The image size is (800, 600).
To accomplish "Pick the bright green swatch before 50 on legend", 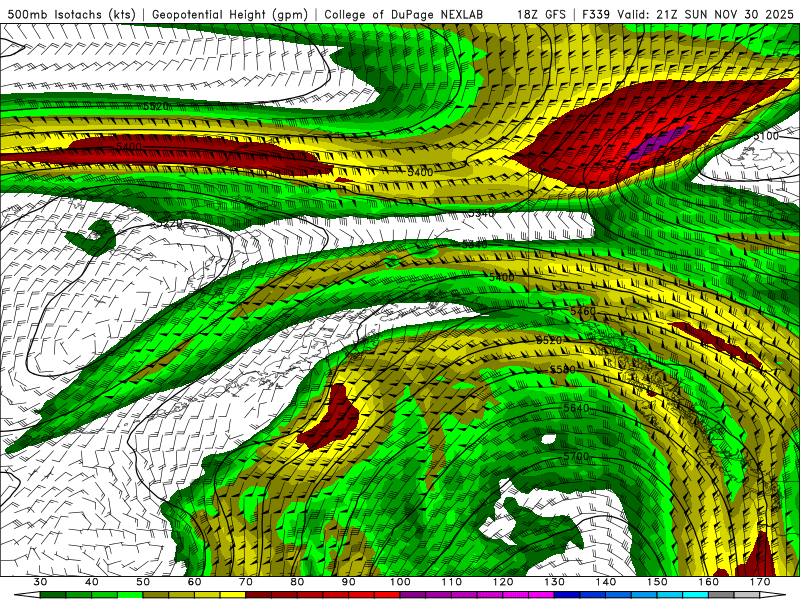I will tap(130, 595).
